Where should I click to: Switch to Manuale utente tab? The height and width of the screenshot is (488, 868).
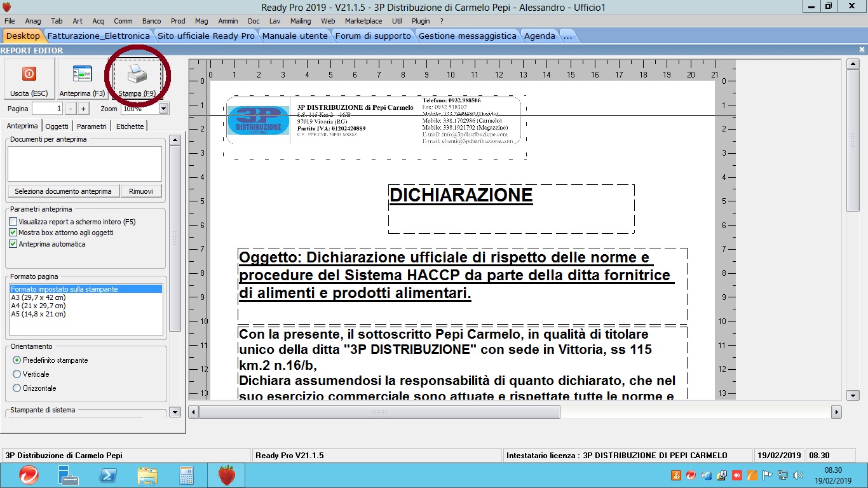point(295,36)
